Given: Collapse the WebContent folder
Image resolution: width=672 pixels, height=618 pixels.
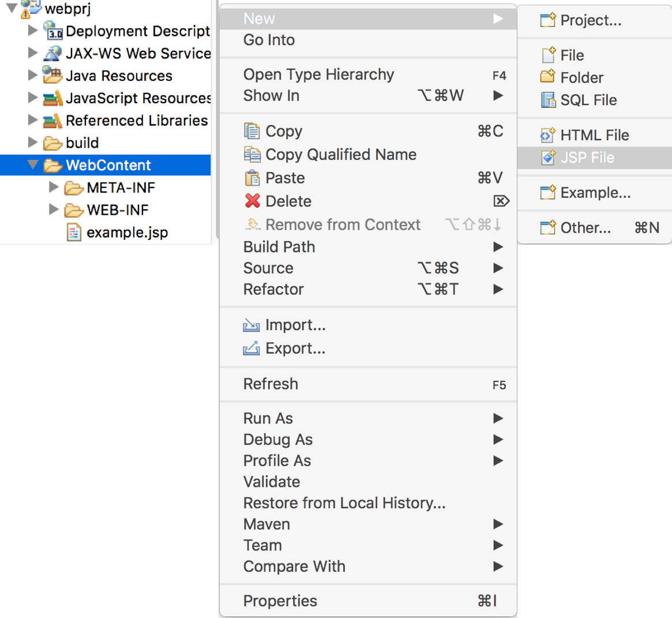Looking at the screenshot, I should (32, 164).
